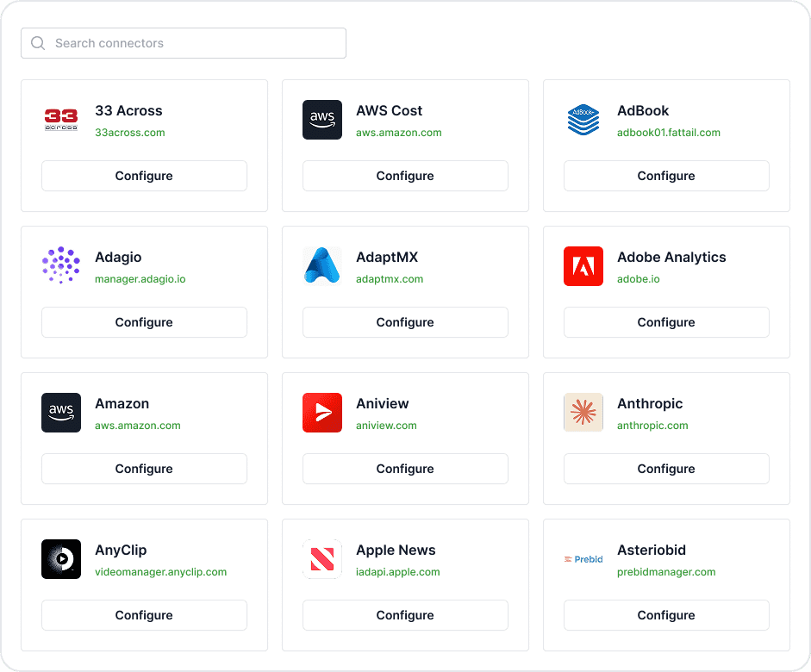Open the adbook01.fattail.com link
The image size is (811, 672).
click(668, 133)
